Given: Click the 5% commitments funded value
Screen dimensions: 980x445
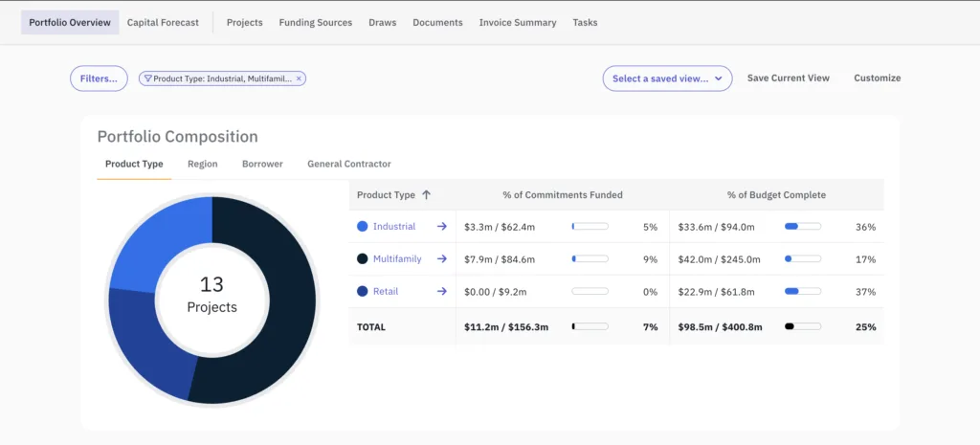Looking at the screenshot, I should [650, 227].
